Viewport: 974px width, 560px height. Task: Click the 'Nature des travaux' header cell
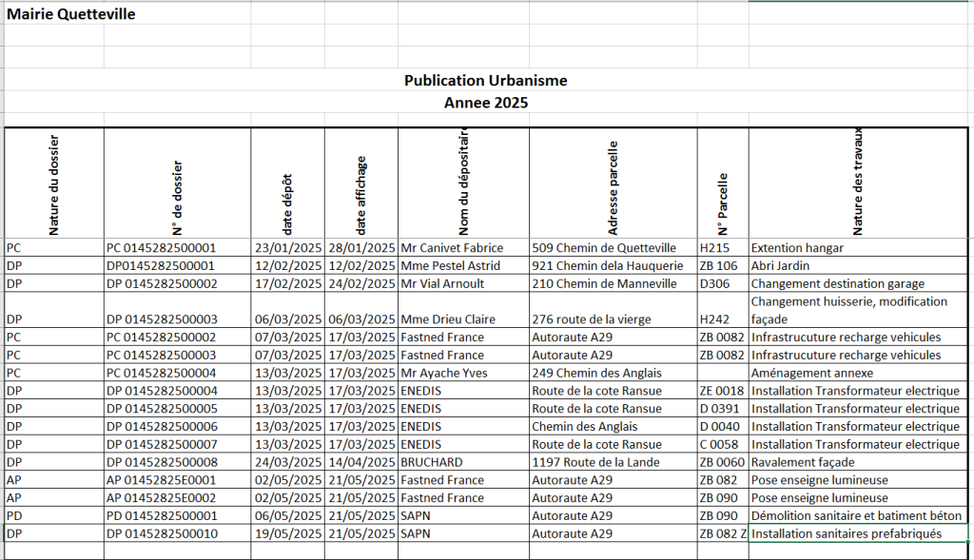pyautogui.click(x=859, y=183)
